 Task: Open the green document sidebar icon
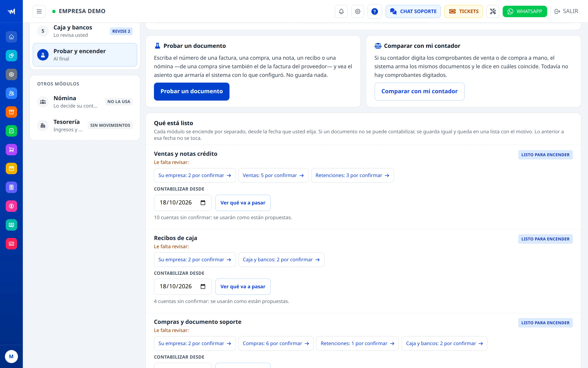(11, 131)
